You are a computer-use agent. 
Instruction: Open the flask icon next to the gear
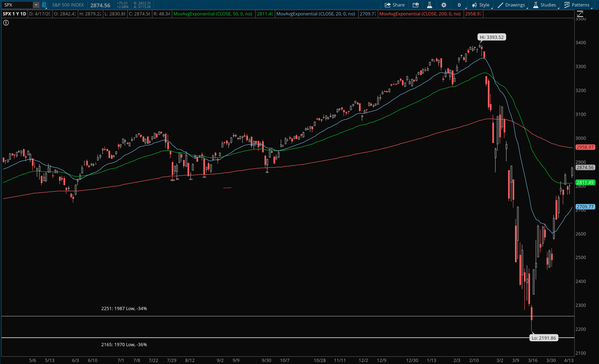coord(430,5)
